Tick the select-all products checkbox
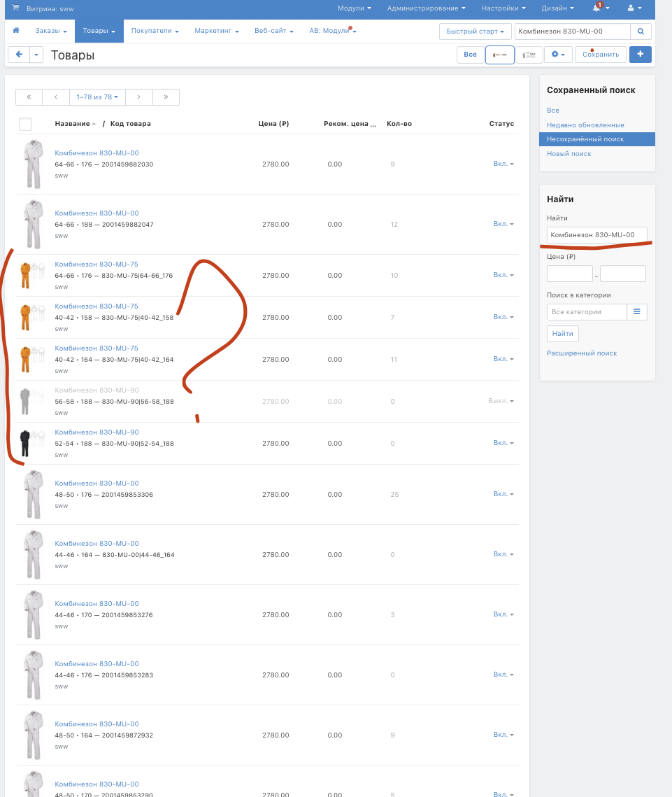The width and height of the screenshot is (672, 797). pos(25,125)
